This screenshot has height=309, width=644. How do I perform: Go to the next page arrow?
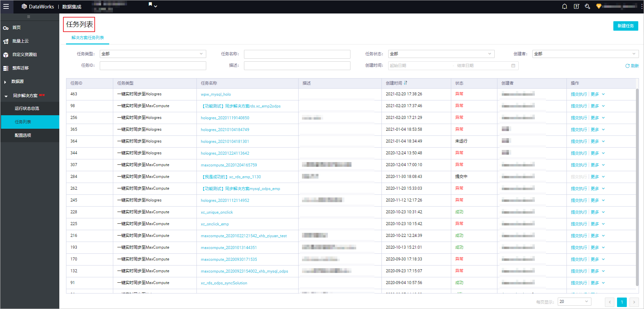[634, 302]
